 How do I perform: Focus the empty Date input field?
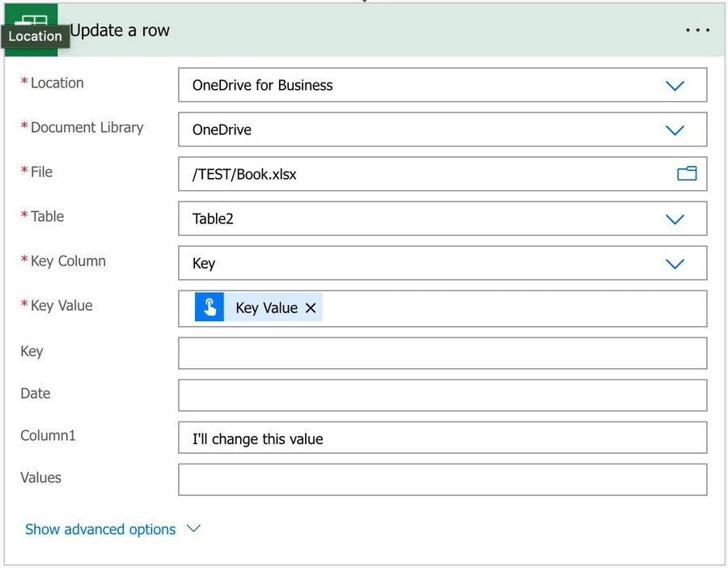442,396
